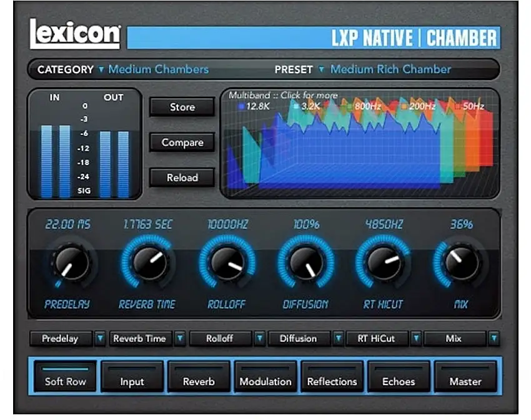531x420 pixels.
Task: Click the Reverb Time soft-row assignment field
Action: coord(140,338)
